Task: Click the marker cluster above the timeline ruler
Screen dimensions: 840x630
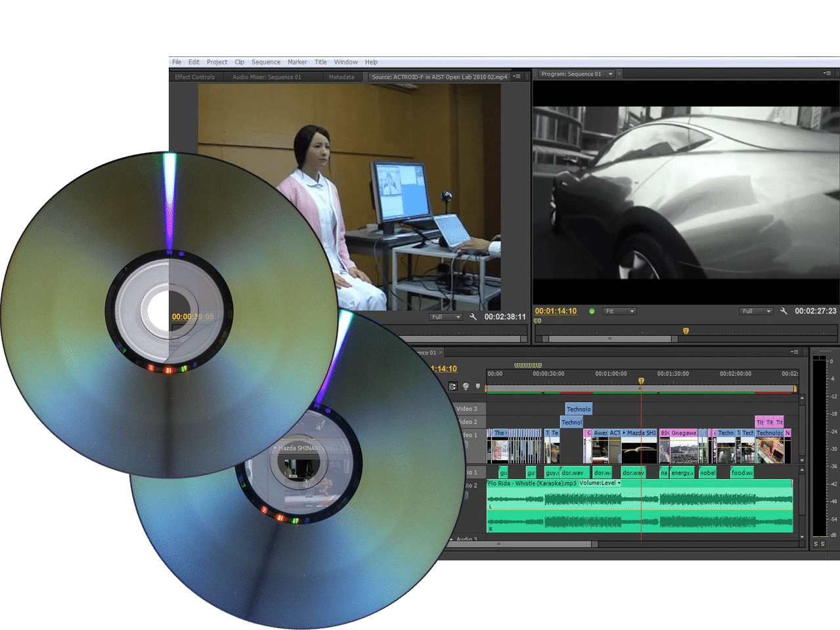Action: pyautogui.click(x=528, y=365)
